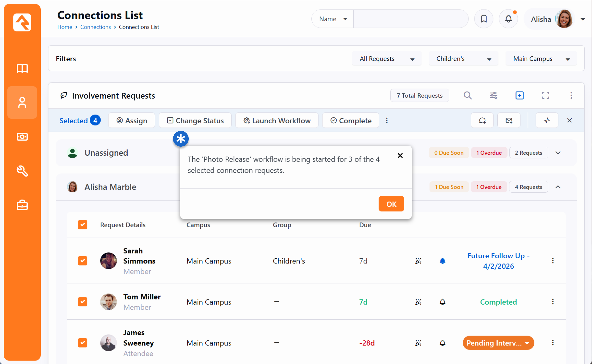This screenshot has height=364, width=592.
Task: Click the Launch Workflow button
Action: pos(277,120)
